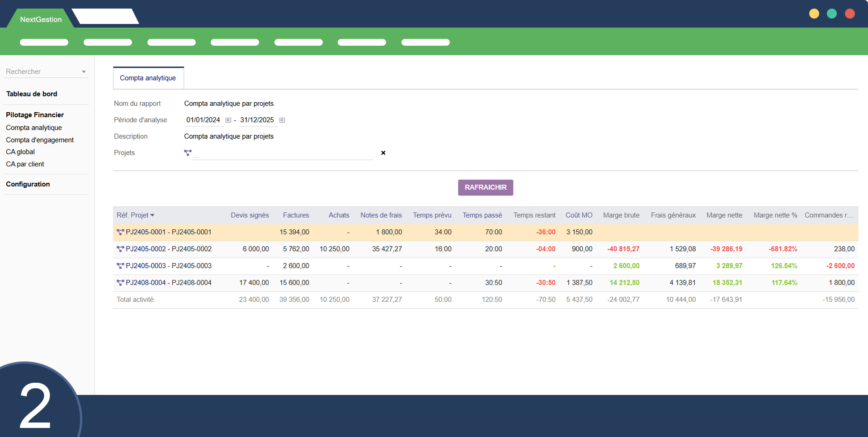This screenshot has height=437, width=868.
Task: Select the Compta analytique tab
Action: pyautogui.click(x=148, y=78)
